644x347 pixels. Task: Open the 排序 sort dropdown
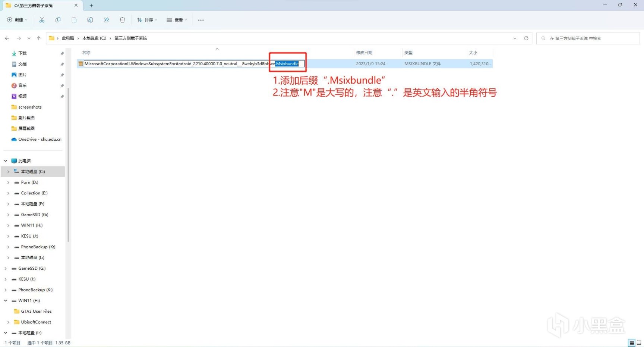tap(147, 20)
